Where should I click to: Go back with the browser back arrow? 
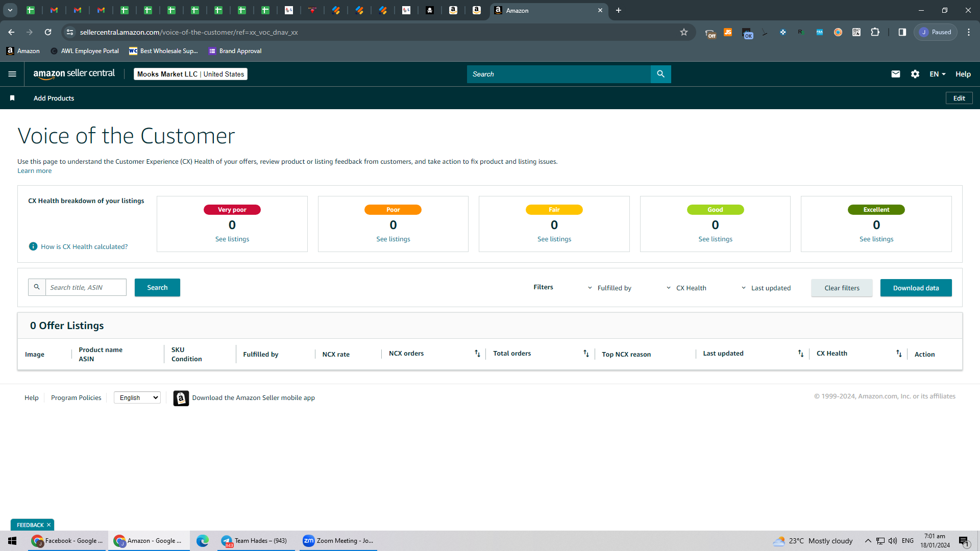pos(11,32)
